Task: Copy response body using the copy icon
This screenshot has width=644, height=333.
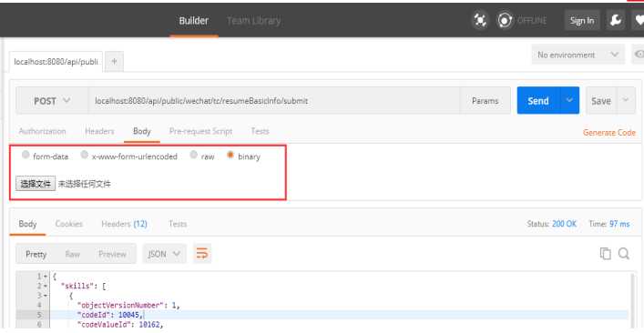Action: (605, 254)
